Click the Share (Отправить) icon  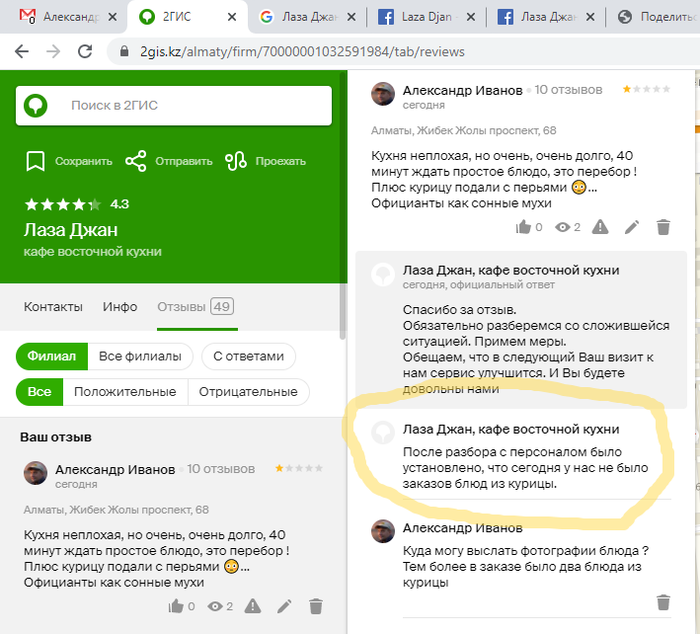coord(136,161)
